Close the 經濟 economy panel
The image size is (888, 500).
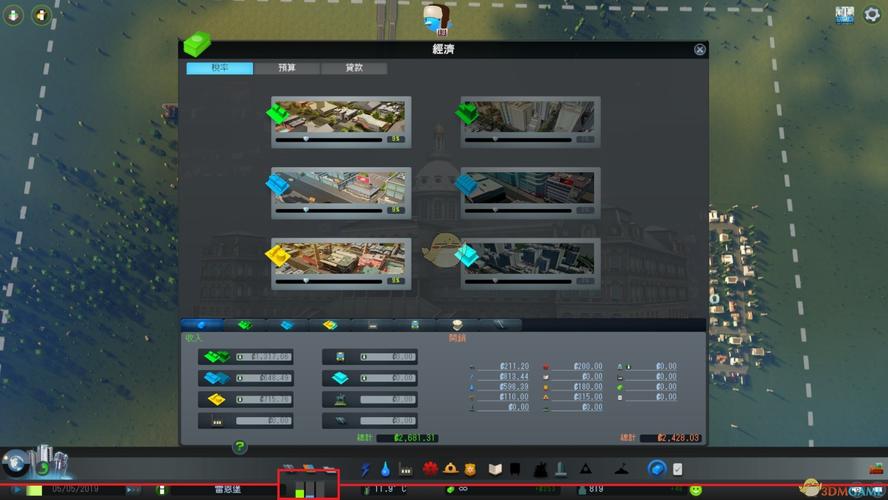click(x=699, y=50)
